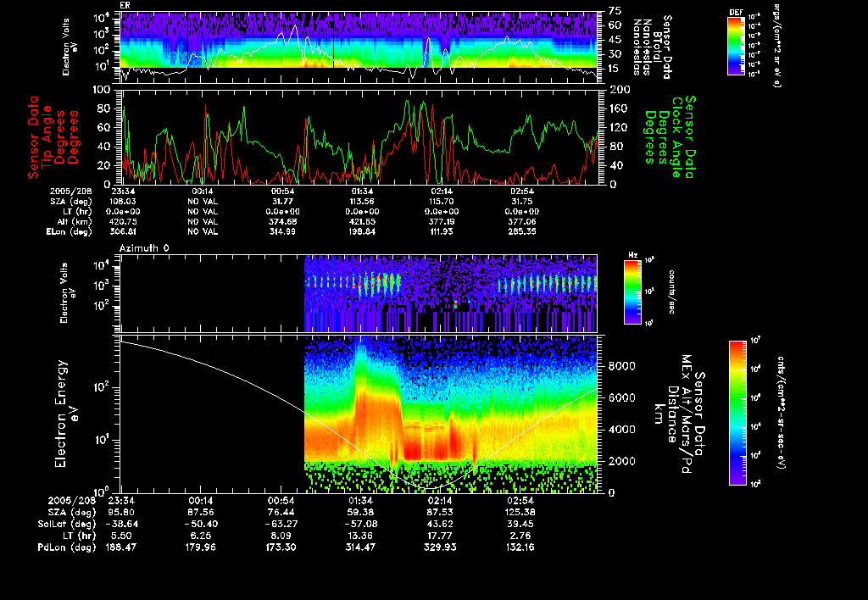This screenshot has width=868, height=600.
Task: Click 'NO VAL' in the ELon (deg) row
Action: point(203,232)
